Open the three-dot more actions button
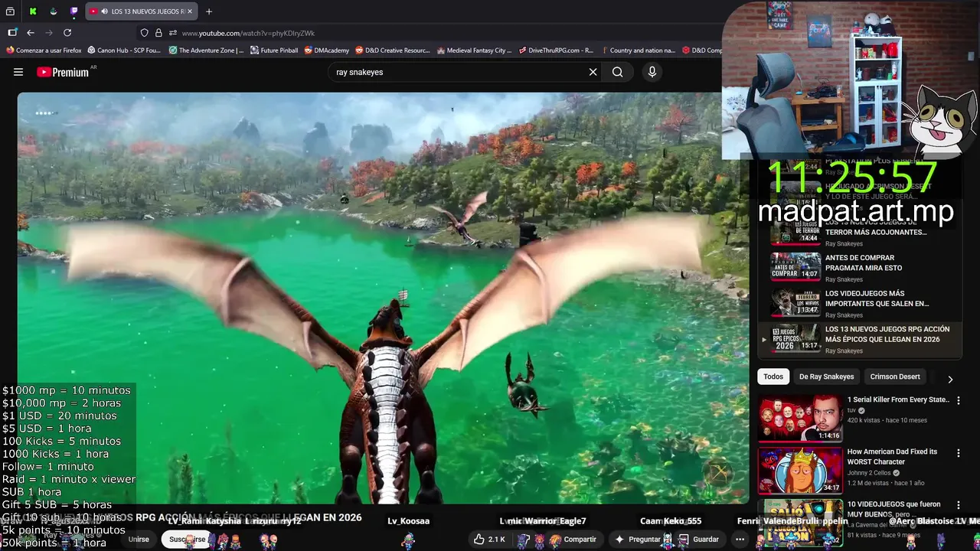The image size is (980, 551). [740, 540]
